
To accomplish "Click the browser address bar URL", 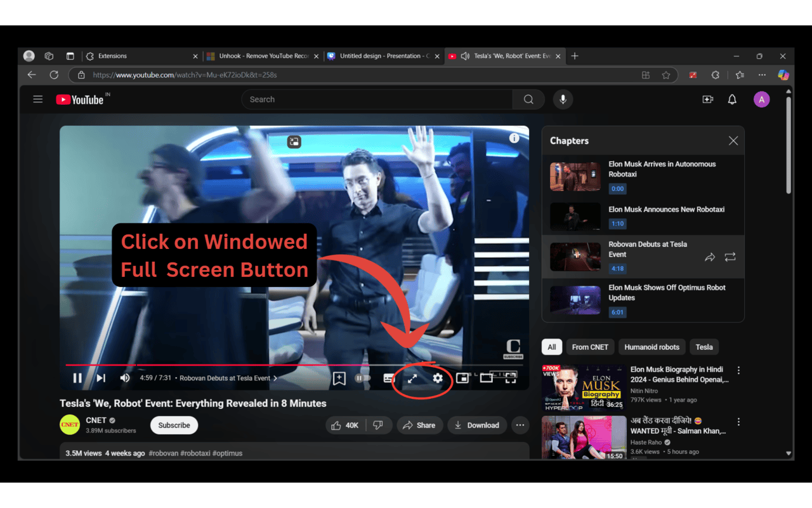I will point(185,75).
